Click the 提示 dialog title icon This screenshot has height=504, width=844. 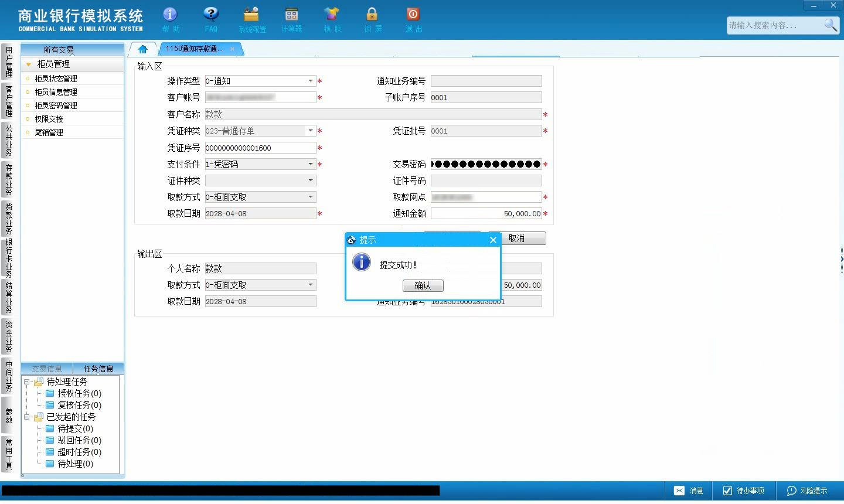pyautogui.click(x=352, y=240)
